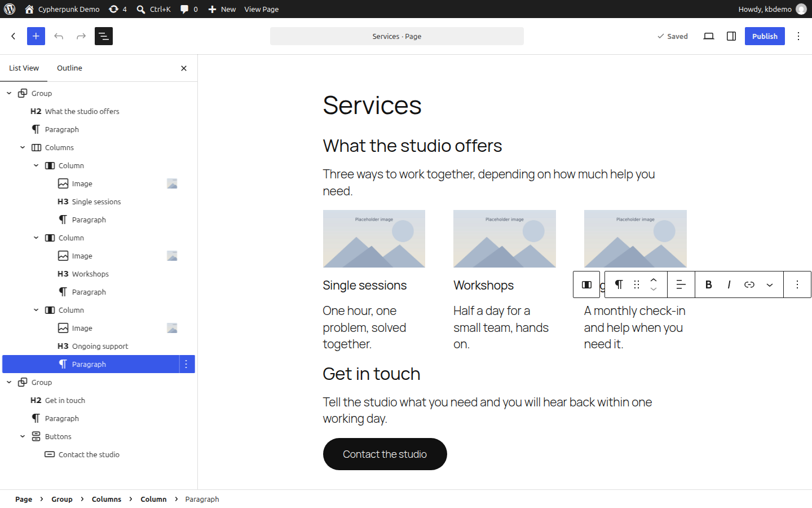Image resolution: width=812 pixels, height=508 pixels.
Task: Switch to the List View tab
Action: click(24, 68)
